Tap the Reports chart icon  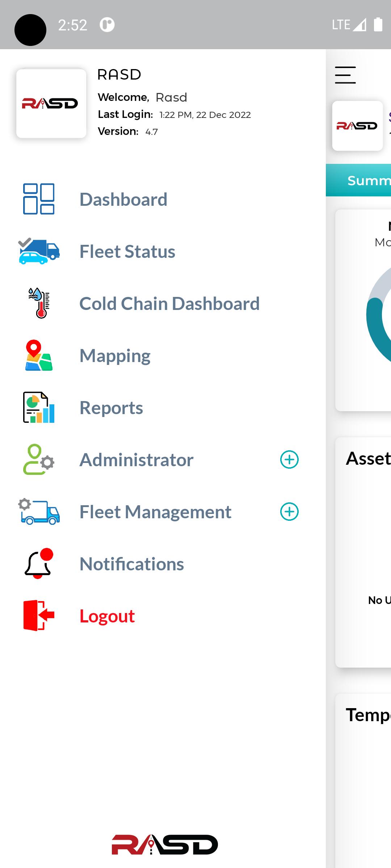[x=39, y=407]
